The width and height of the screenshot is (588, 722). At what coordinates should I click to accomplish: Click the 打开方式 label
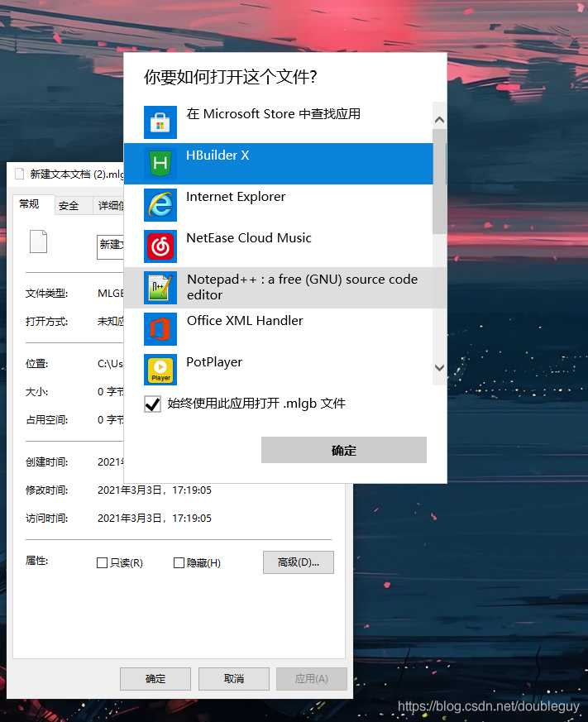click(x=46, y=322)
